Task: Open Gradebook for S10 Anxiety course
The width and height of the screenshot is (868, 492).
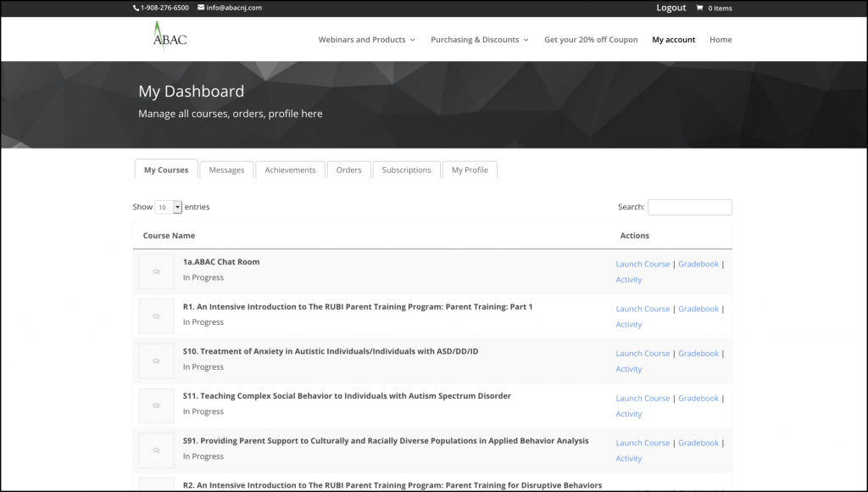Action: click(x=698, y=354)
